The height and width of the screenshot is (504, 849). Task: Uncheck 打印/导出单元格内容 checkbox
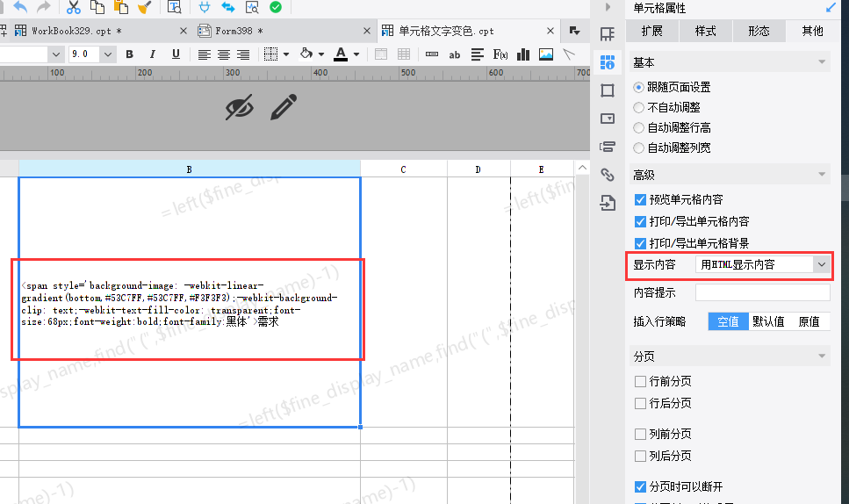click(640, 221)
